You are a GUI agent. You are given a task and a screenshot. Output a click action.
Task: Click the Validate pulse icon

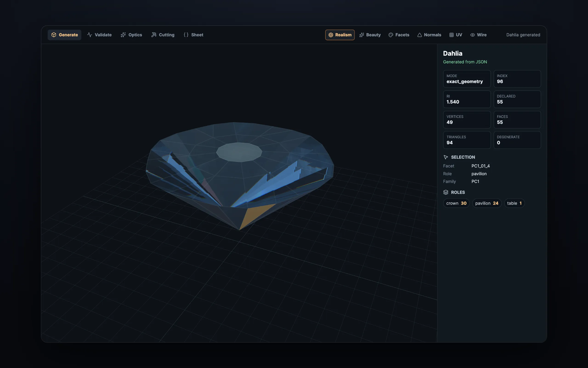[90, 35]
